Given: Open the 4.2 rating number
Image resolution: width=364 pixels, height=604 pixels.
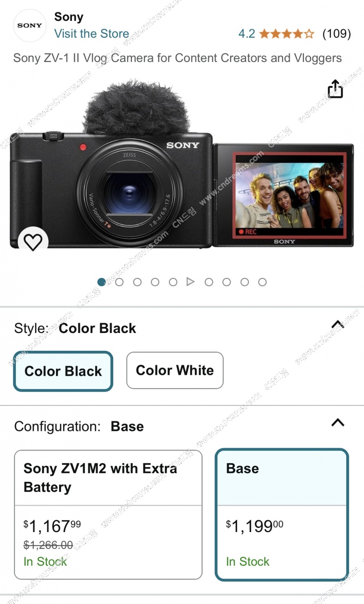Looking at the screenshot, I should point(247,34).
